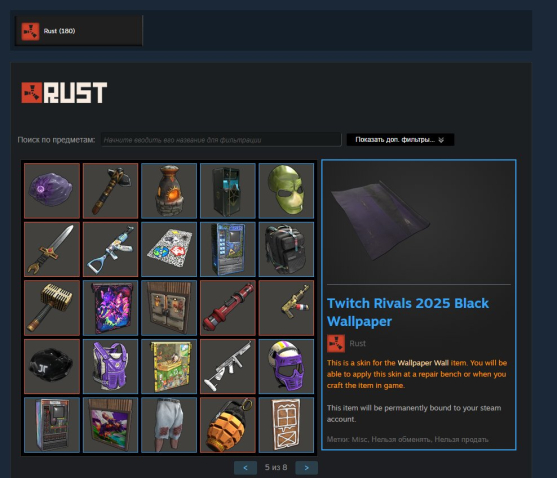
Task: Click the black wallpaper preview image
Action: pos(418,223)
